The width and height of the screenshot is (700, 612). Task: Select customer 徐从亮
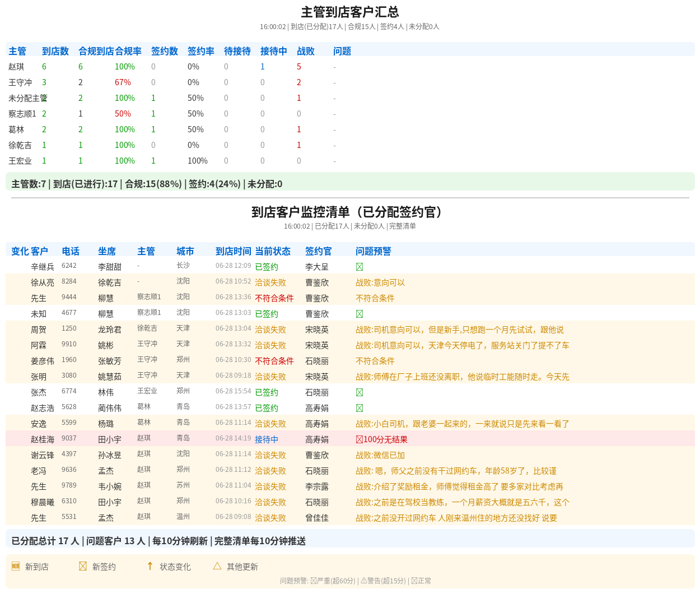pos(43,283)
